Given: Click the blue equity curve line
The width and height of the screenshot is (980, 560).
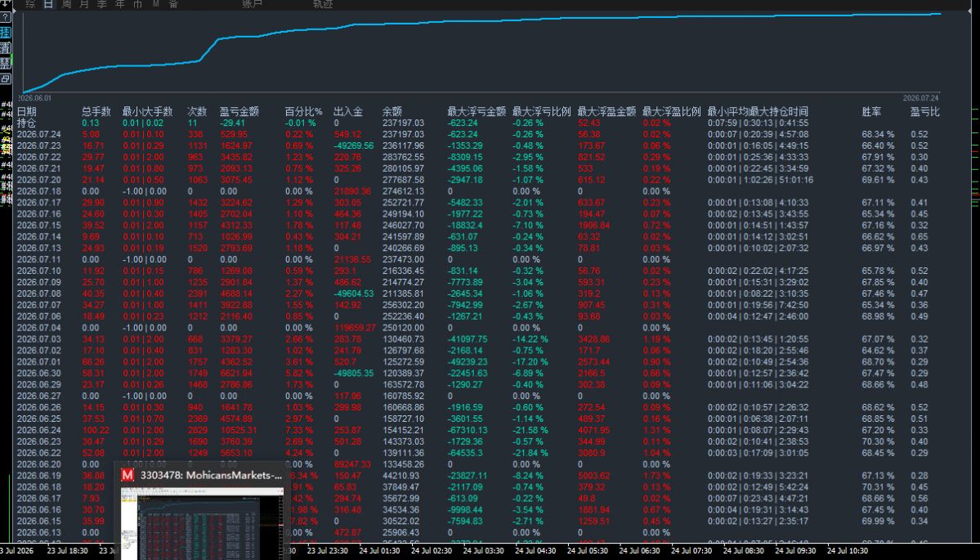Looking at the screenshot, I should coord(437,23).
